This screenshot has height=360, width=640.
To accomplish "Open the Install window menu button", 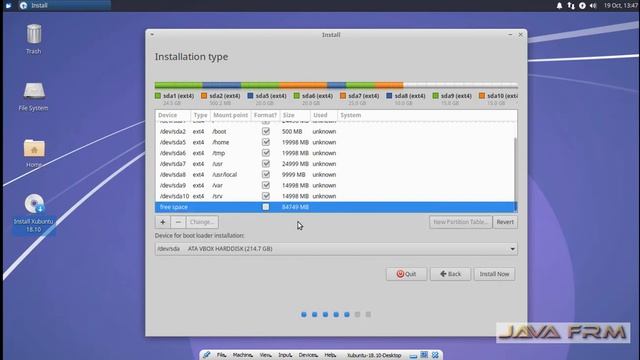I will [x=152, y=35].
